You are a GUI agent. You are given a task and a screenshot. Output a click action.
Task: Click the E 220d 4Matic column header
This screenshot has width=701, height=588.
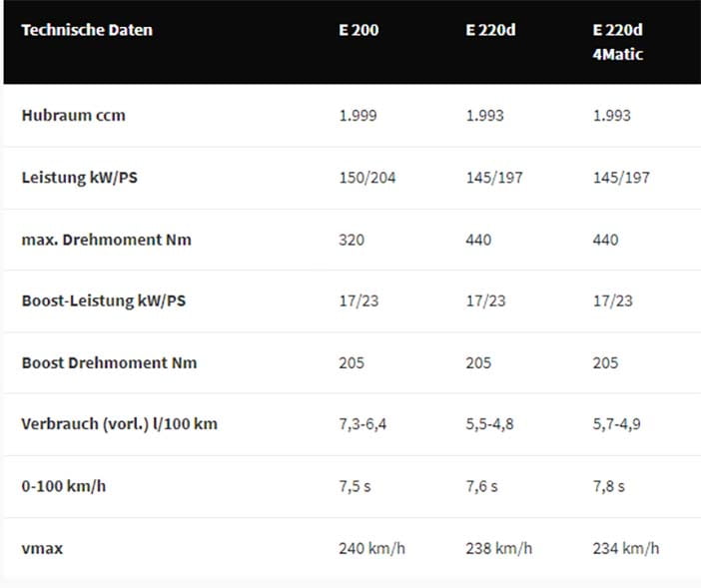point(618,42)
